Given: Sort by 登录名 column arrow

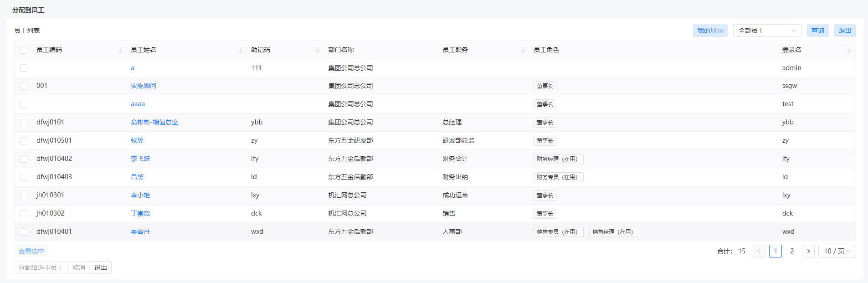Looking at the screenshot, I should click(x=849, y=50).
